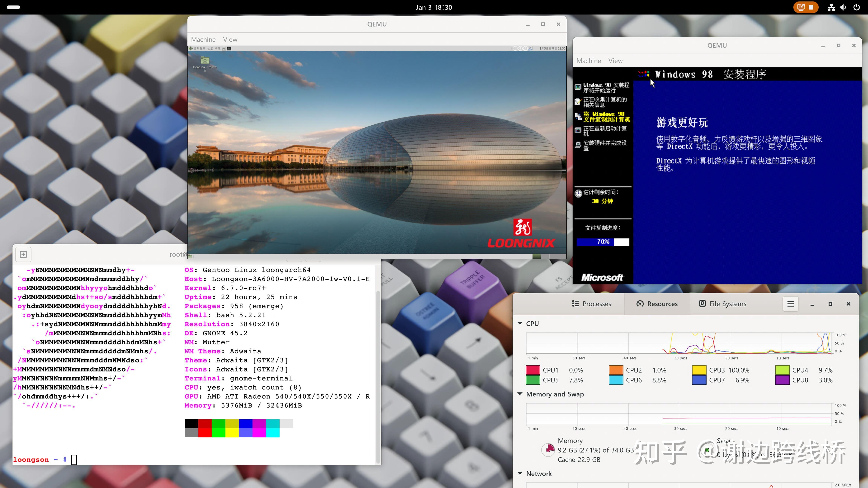Screen dimensions: 868x488
Task: Click Loongnix start logo icon in guest panel
Action: (x=191, y=49)
